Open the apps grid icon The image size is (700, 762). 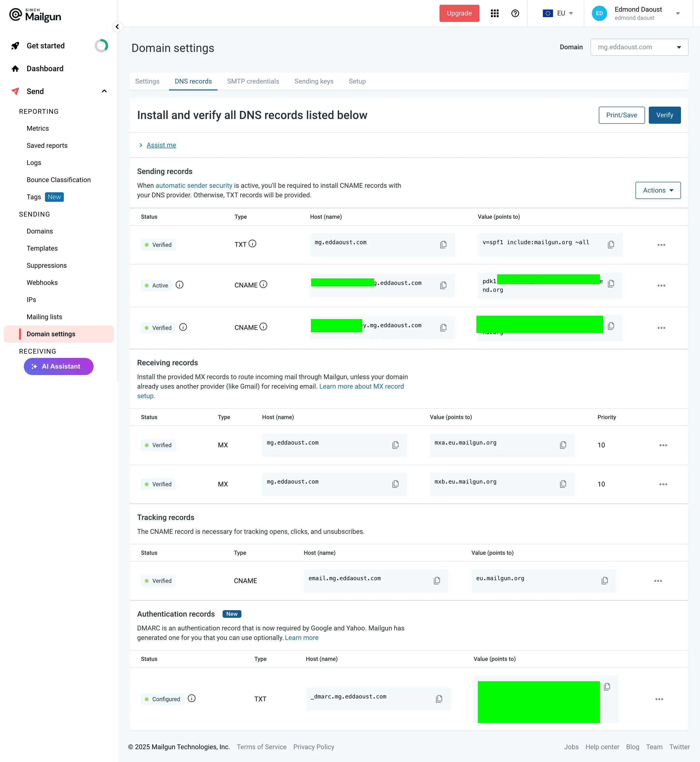(494, 13)
